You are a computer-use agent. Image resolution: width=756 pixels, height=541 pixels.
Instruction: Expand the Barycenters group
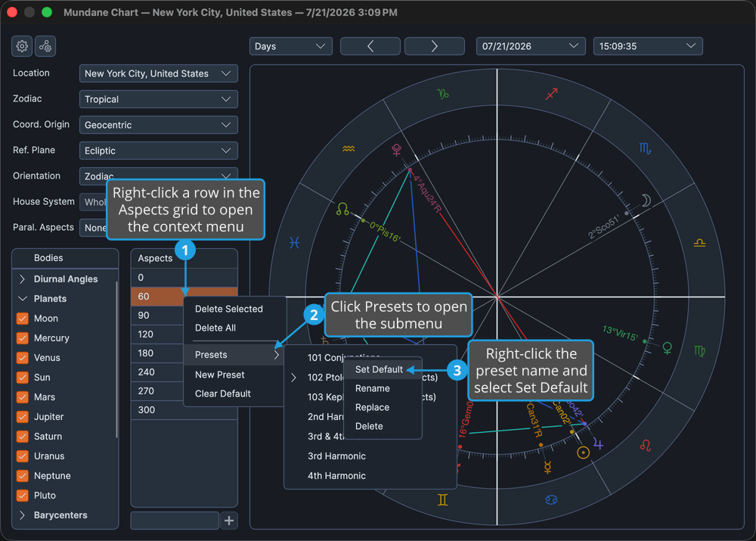tap(22, 515)
